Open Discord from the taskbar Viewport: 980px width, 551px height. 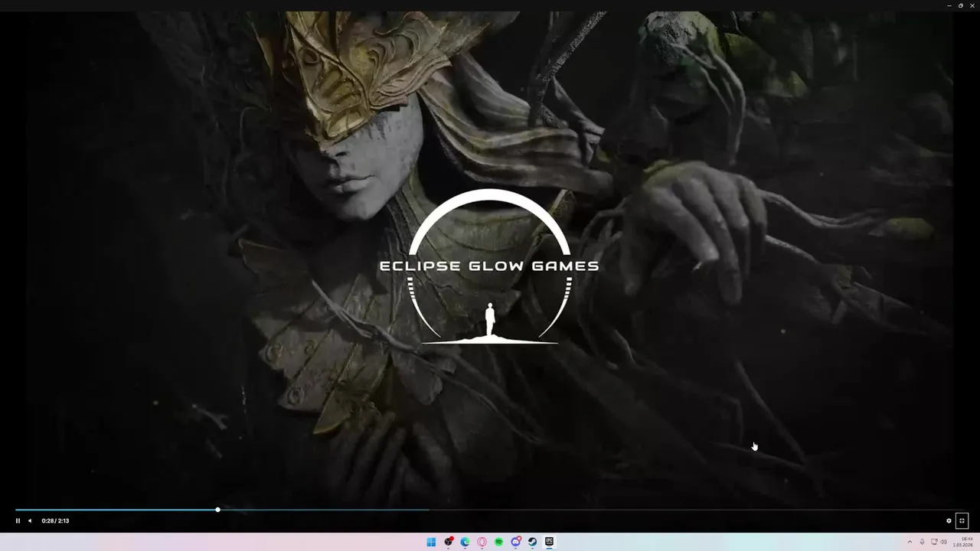pos(515,542)
